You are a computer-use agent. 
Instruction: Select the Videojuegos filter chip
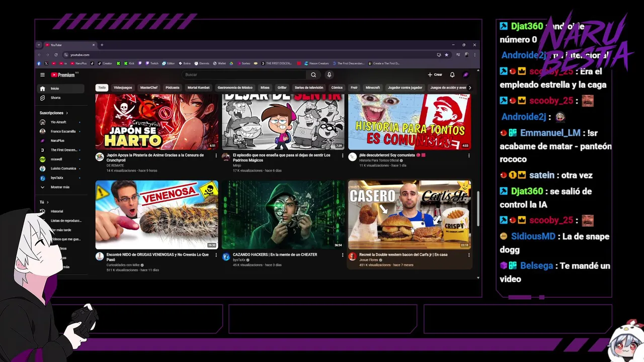tap(123, 87)
